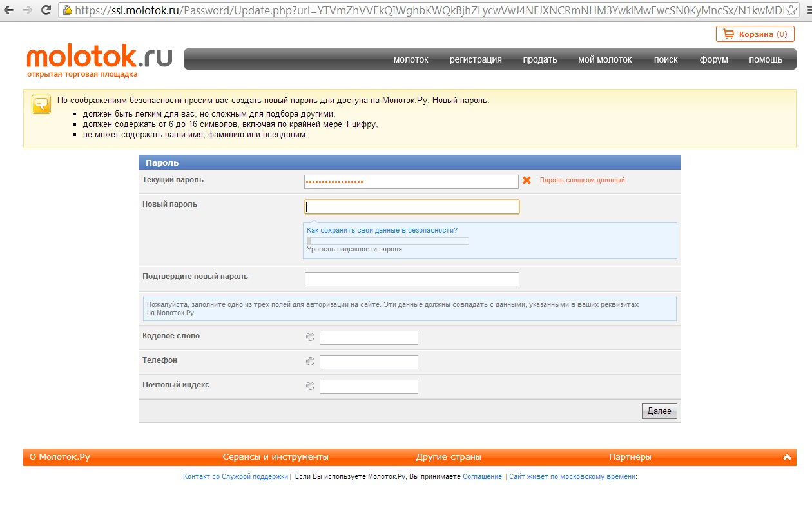Click the password strength indicator bar

(388, 241)
